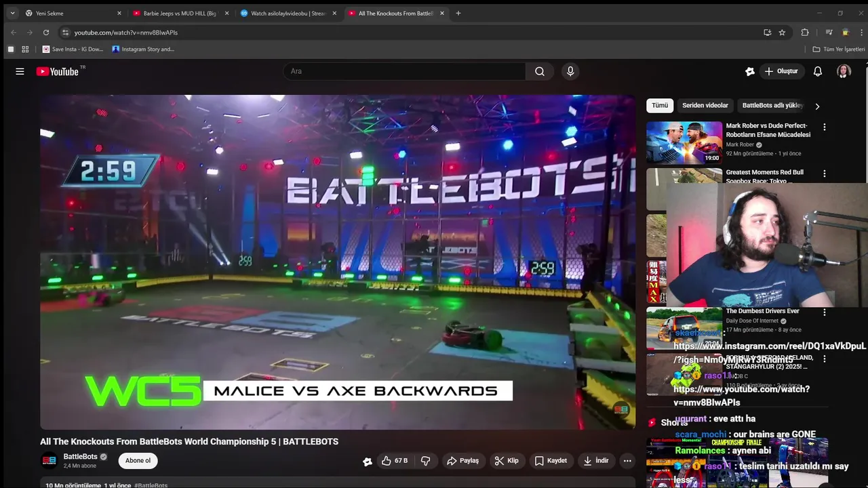Open Save Insta - IG Dow... bookmark
The image size is (868, 488).
73,49
